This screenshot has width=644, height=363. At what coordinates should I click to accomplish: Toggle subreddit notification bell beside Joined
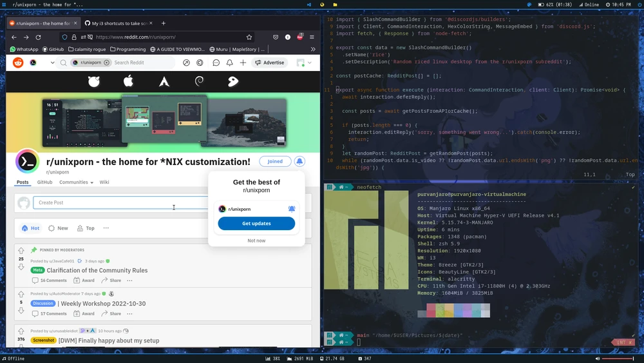[x=299, y=161]
